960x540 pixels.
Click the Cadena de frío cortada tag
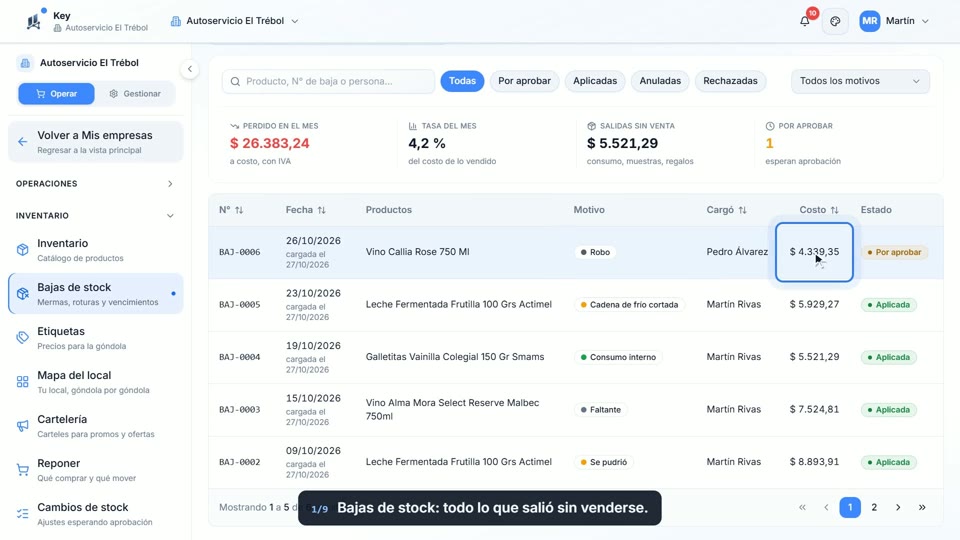point(629,305)
